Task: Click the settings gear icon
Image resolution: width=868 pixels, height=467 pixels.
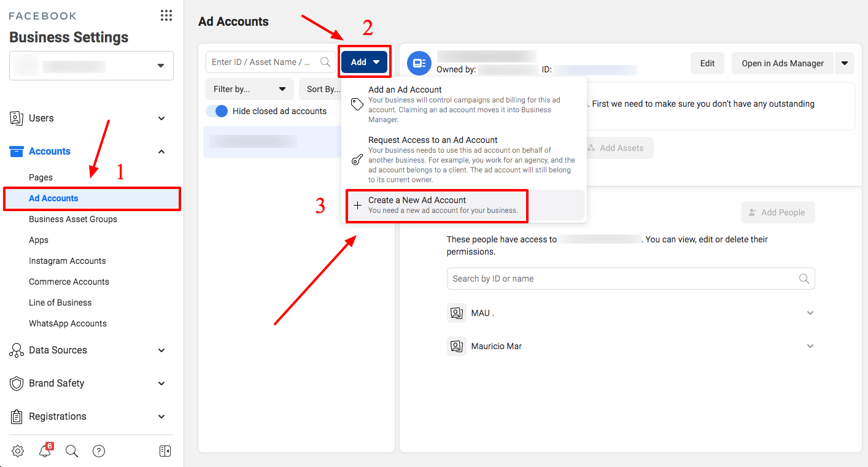Action: click(x=18, y=451)
